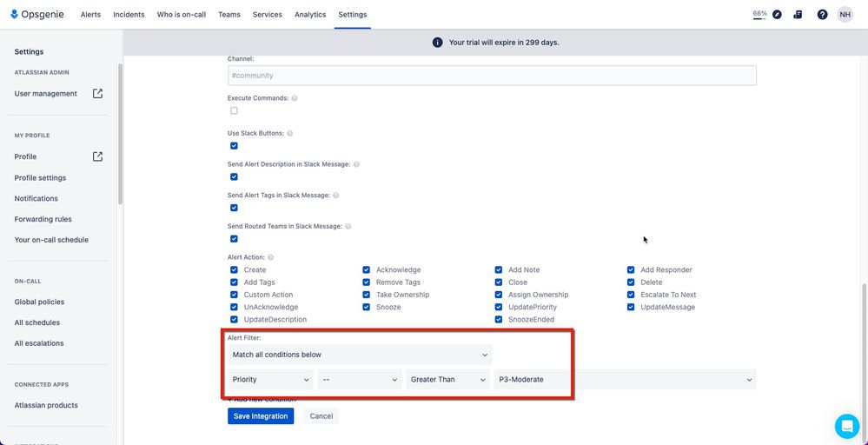Click help icon next to Execute Commands
Image resolution: width=868 pixels, height=445 pixels.
(x=295, y=98)
